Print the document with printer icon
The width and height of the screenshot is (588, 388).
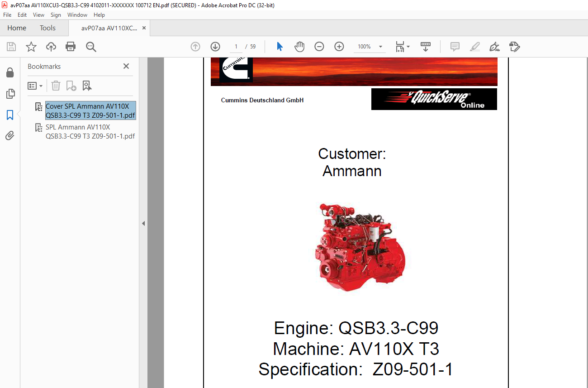(71, 47)
